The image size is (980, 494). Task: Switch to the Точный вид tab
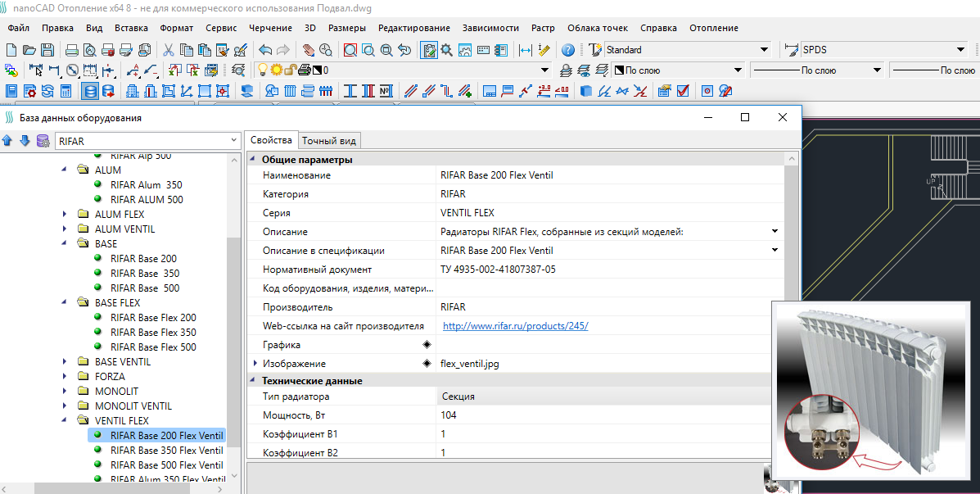coord(329,141)
